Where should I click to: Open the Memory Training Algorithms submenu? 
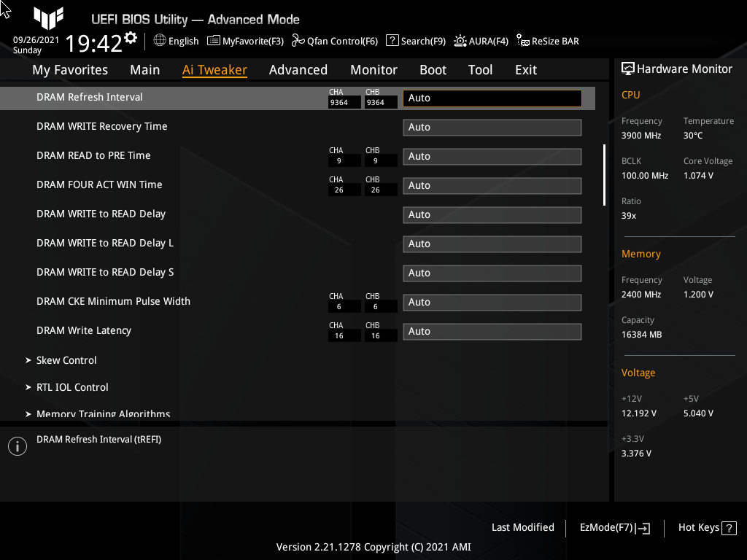pos(103,413)
